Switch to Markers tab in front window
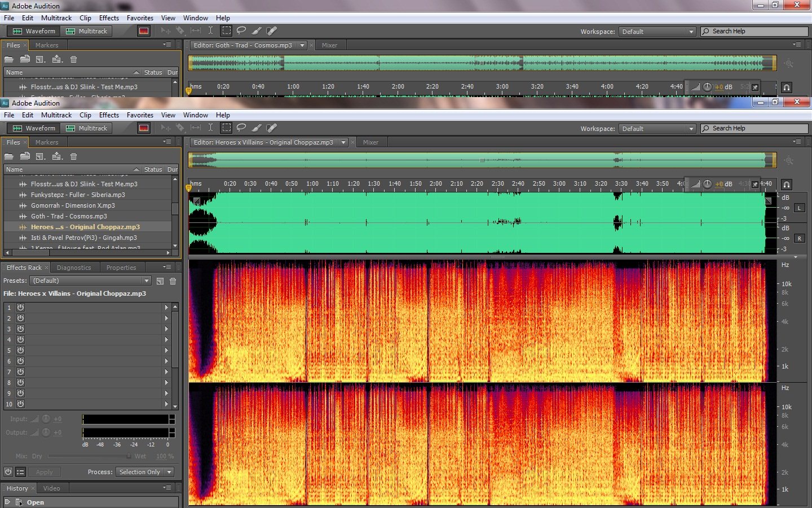The image size is (812, 508). (x=47, y=142)
